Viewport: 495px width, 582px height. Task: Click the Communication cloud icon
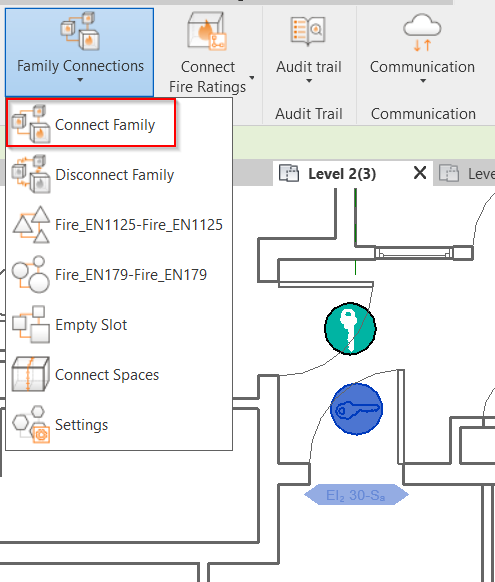pos(422,32)
